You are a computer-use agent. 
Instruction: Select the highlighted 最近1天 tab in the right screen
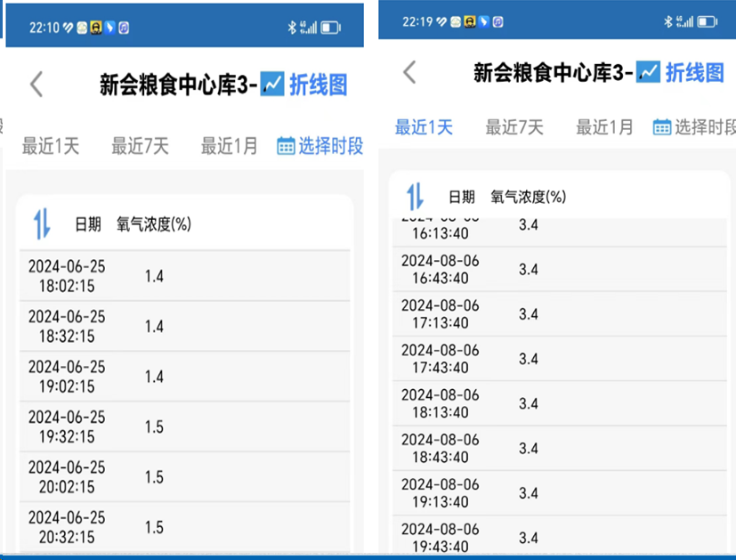(x=424, y=127)
